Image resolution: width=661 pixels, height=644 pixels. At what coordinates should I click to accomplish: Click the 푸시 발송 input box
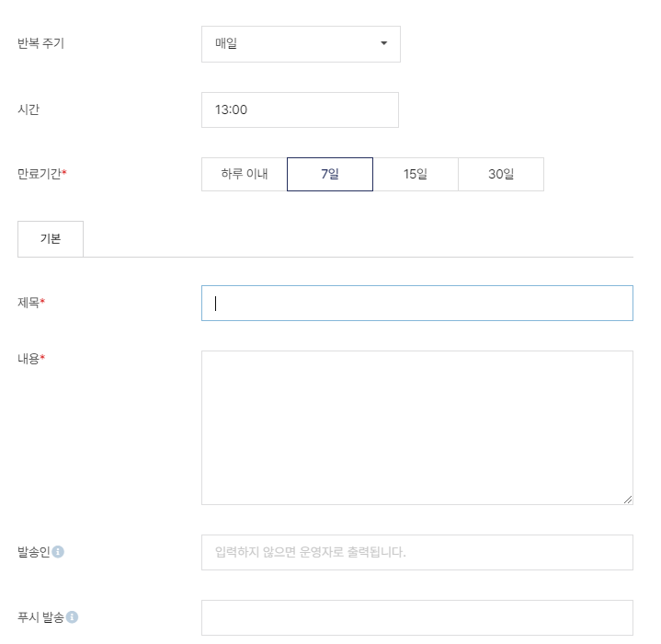[417, 617]
